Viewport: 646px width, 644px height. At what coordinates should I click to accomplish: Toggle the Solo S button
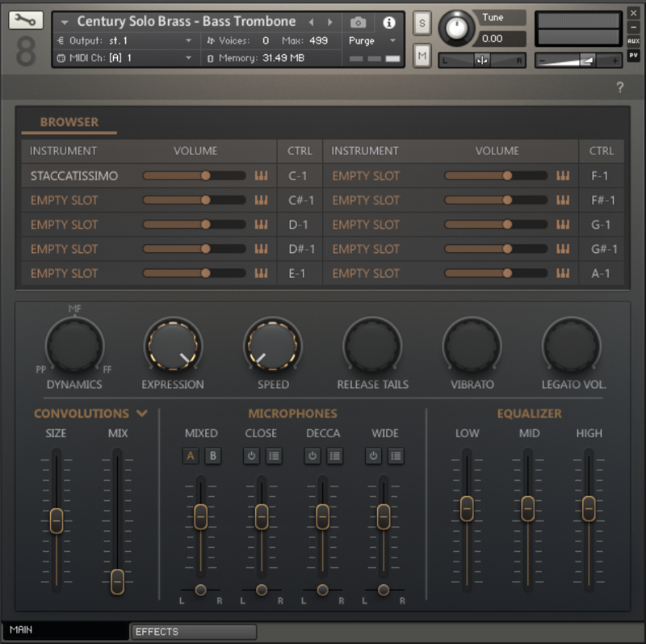(422, 23)
